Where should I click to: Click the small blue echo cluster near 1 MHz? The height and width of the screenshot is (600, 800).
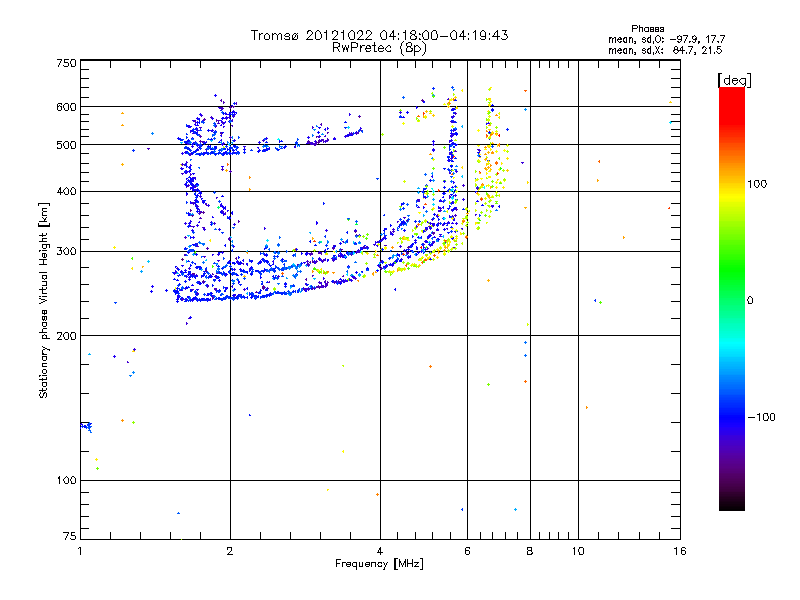coord(87,426)
